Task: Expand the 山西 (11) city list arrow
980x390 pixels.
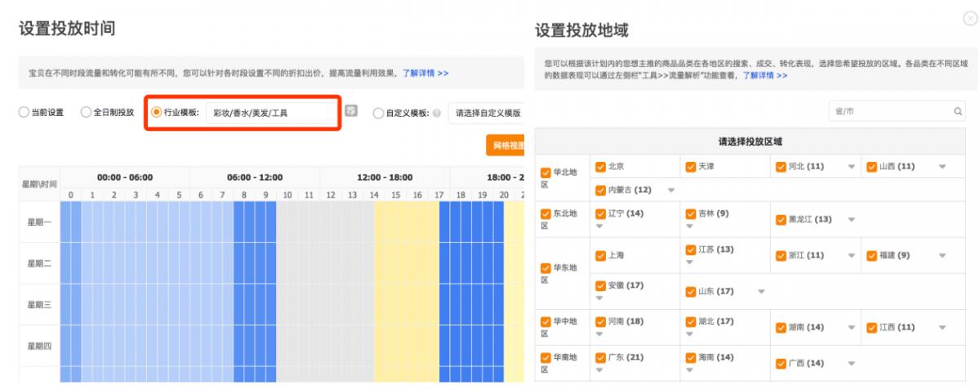Action: click(942, 167)
